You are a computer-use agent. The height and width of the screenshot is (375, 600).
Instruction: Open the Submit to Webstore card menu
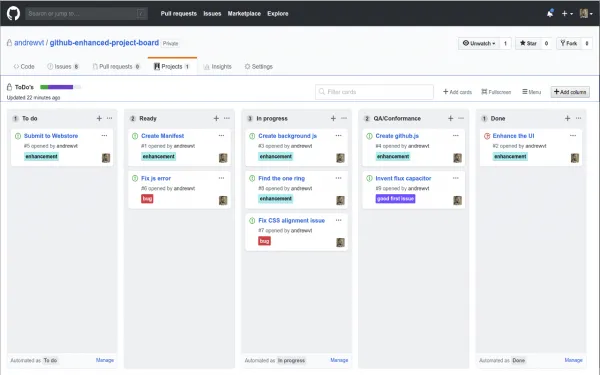click(104, 135)
